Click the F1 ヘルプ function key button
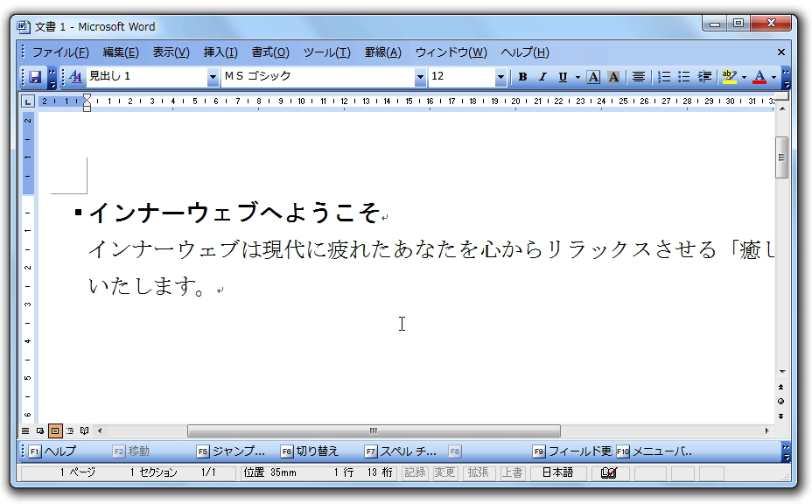The height and width of the screenshot is (504, 812). [x=52, y=451]
